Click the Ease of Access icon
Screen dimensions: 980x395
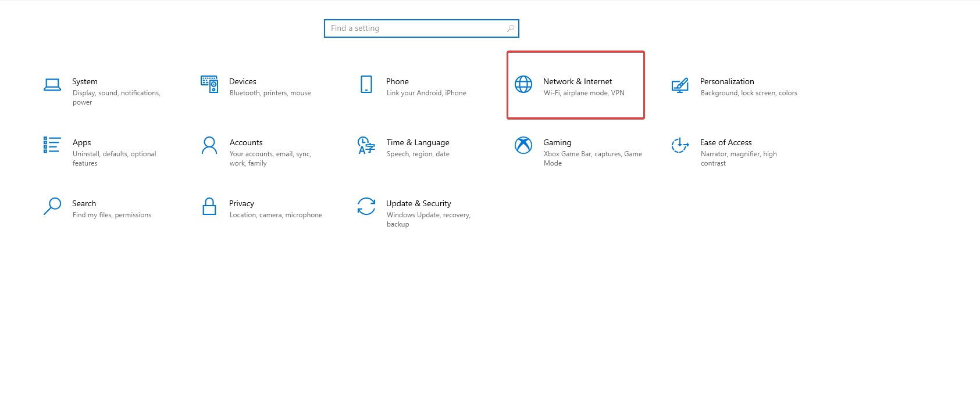tap(680, 145)
